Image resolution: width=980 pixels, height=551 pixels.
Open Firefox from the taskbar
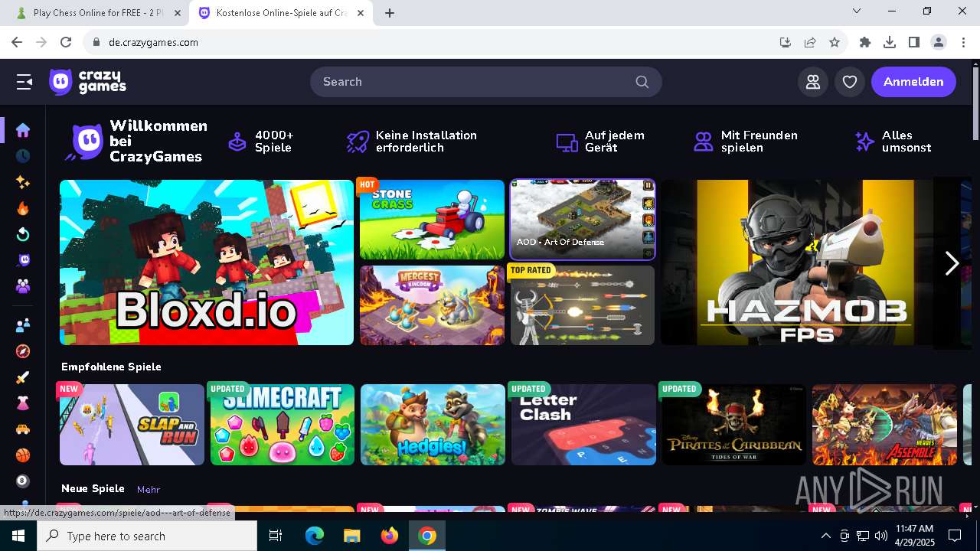point(390,536)
